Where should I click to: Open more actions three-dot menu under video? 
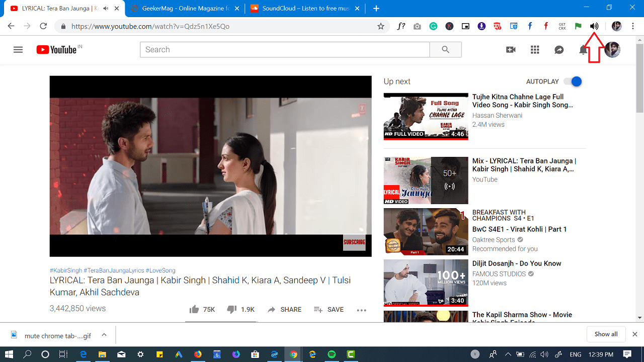click(361, 310)
